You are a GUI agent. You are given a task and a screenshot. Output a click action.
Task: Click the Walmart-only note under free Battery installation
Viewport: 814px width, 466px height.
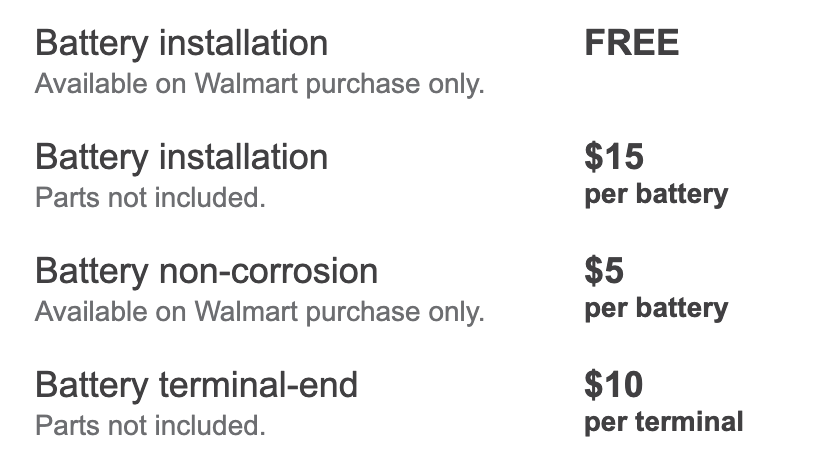[259, 84]
